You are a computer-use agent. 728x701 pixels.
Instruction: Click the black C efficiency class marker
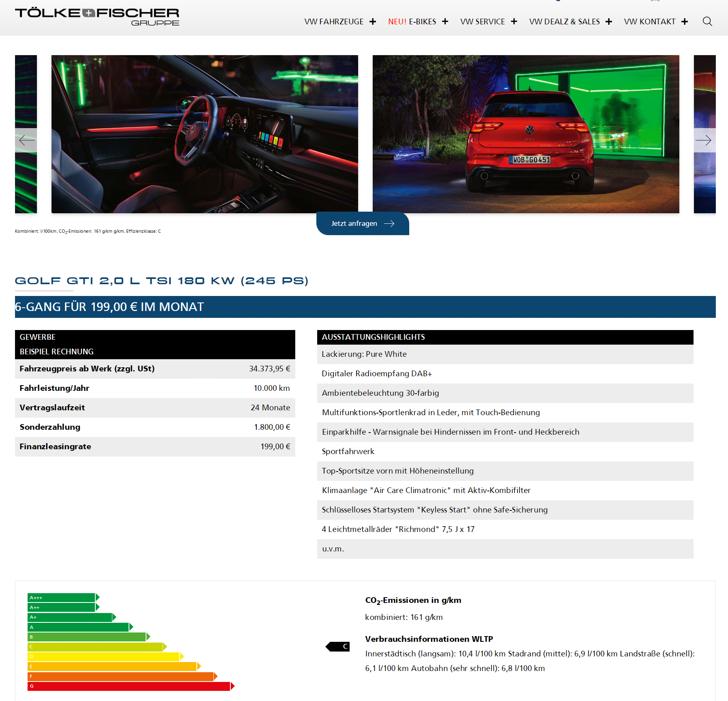[x=338, y=647]
